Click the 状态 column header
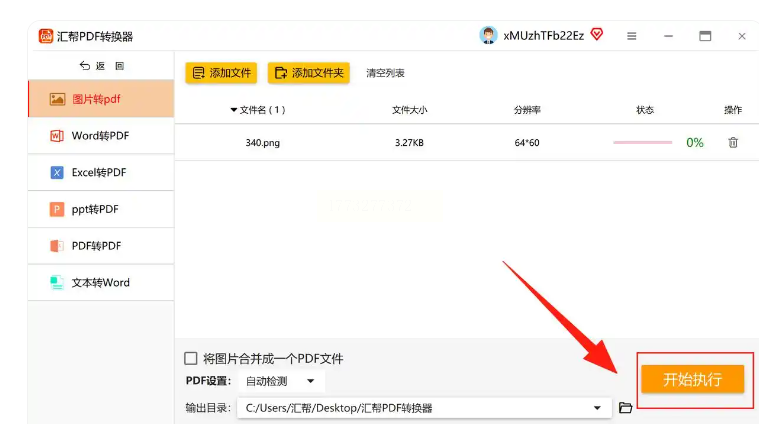759x424 pixels. 645,110
